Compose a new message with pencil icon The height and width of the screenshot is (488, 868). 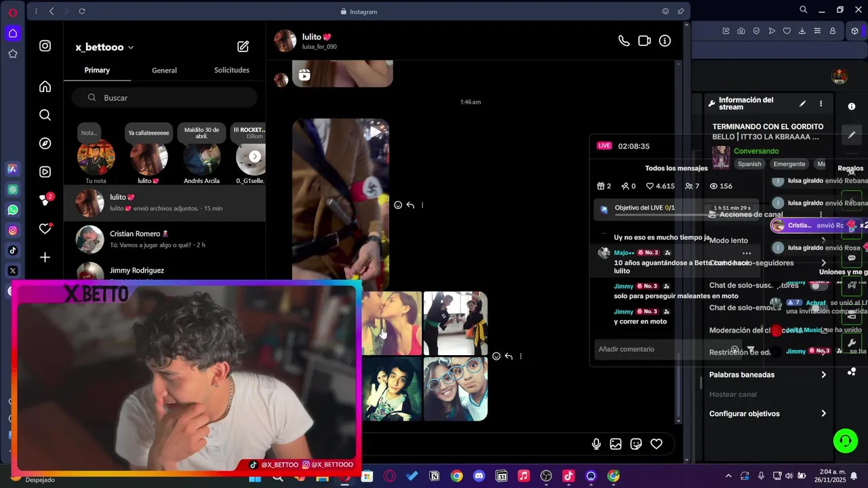click(243, 47)
